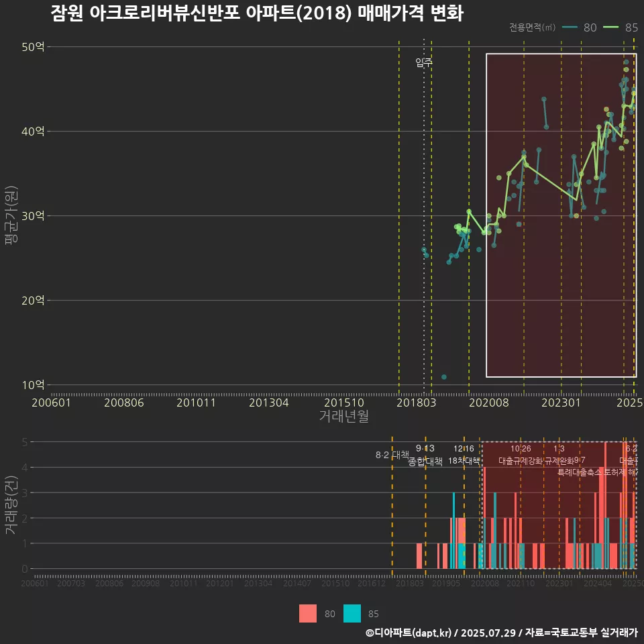Viewport: 644px width, 644px height.
Task: Click the 대출규제강화 annotation label
Action: (521, 461)
